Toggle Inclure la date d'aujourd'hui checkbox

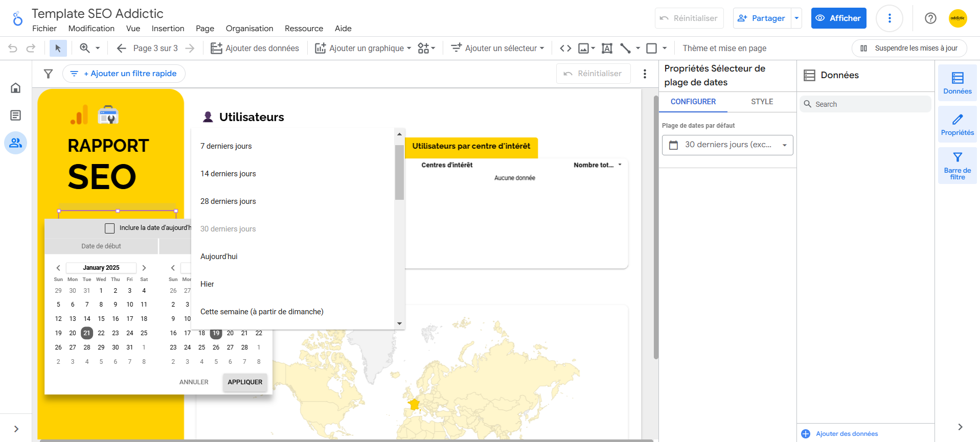tap(109, 228)
